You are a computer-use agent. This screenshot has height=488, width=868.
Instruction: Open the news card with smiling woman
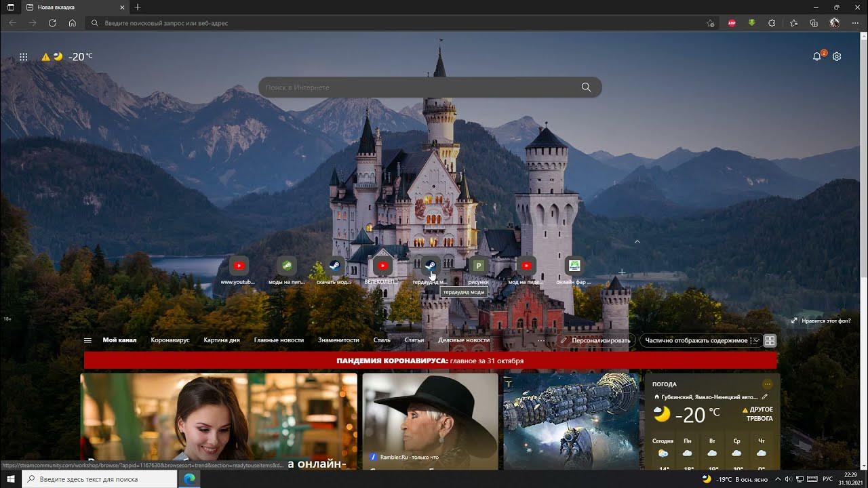point(219,422)
